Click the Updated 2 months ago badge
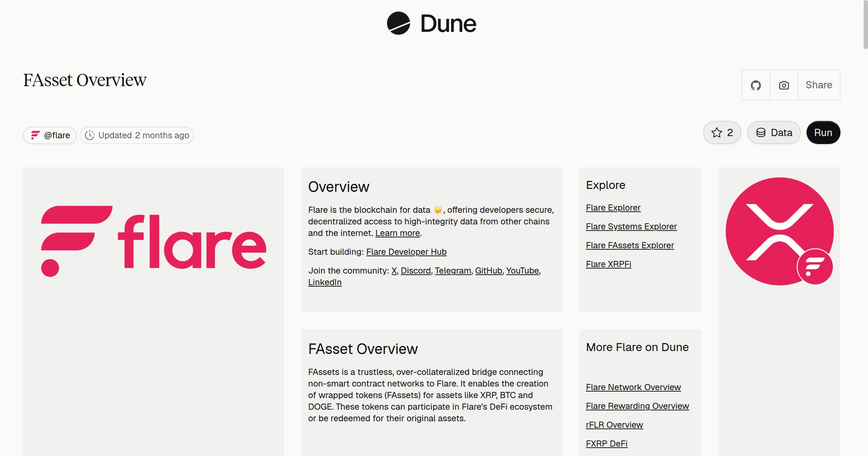Image resolution: width=868 pixels, height=456 pixels. (137, 135)
